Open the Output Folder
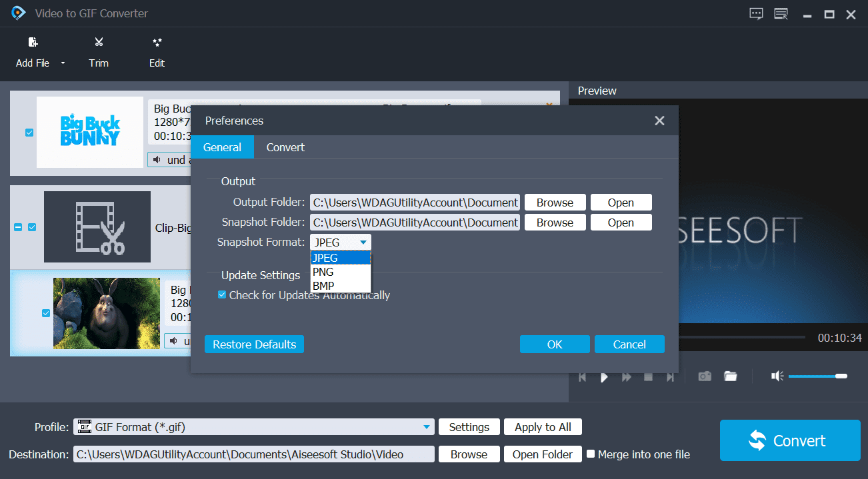The width and height of the screenshot is (868, 479). pos(621,203)
